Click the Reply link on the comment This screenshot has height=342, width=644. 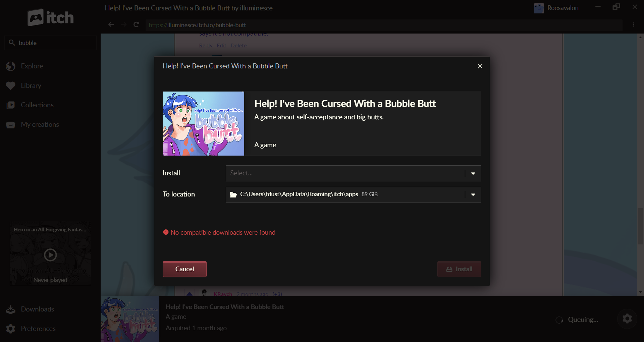[206, 45]
